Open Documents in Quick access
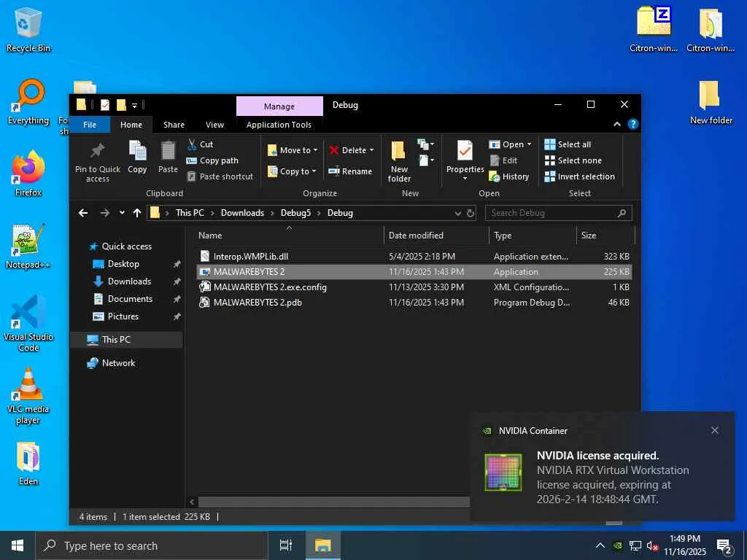Screen dimensions: 747x560 tap(130, 298)
